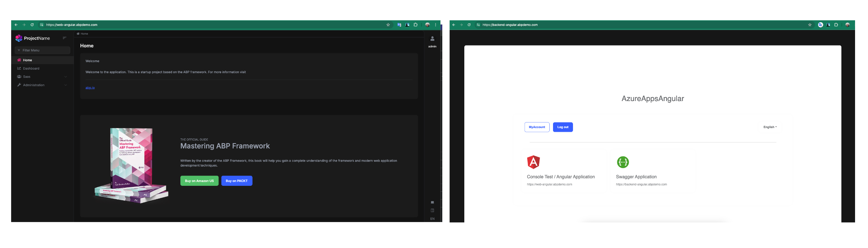Open the EN language selector
The image size is (868, 248).
[432, 219]
